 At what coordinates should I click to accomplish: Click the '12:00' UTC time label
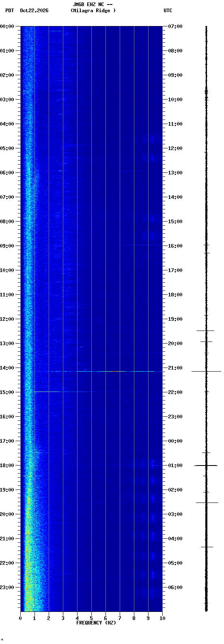(175, 148)
